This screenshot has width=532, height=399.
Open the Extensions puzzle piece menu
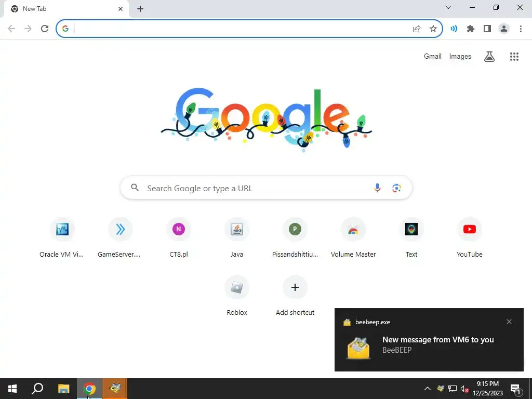[x=471, y=29]
